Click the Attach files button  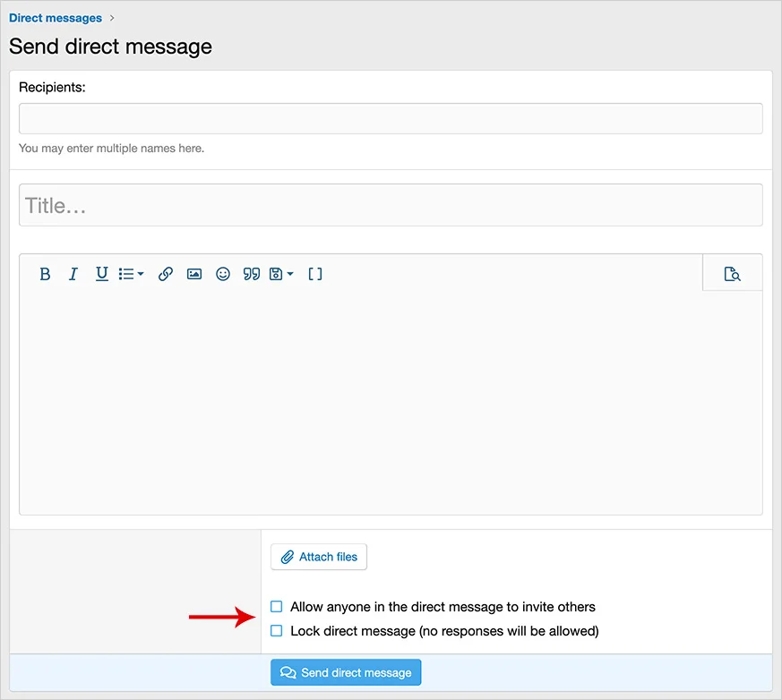click(x=319, y=557)
